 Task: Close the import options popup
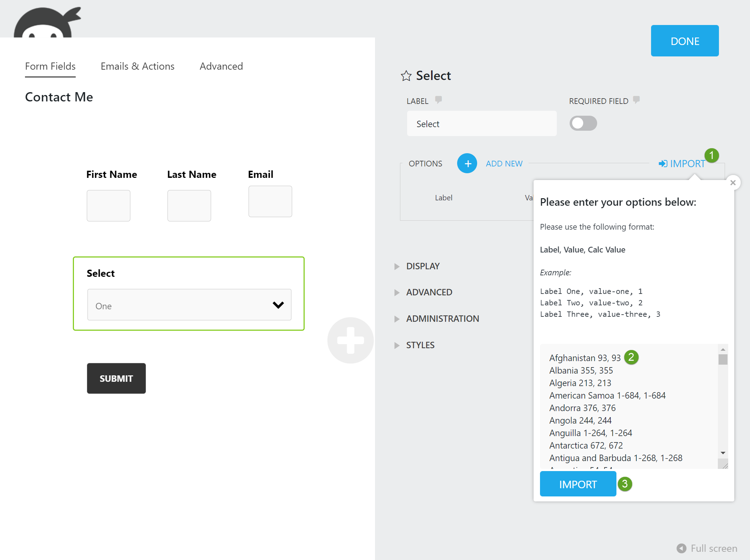coord(733,182)
